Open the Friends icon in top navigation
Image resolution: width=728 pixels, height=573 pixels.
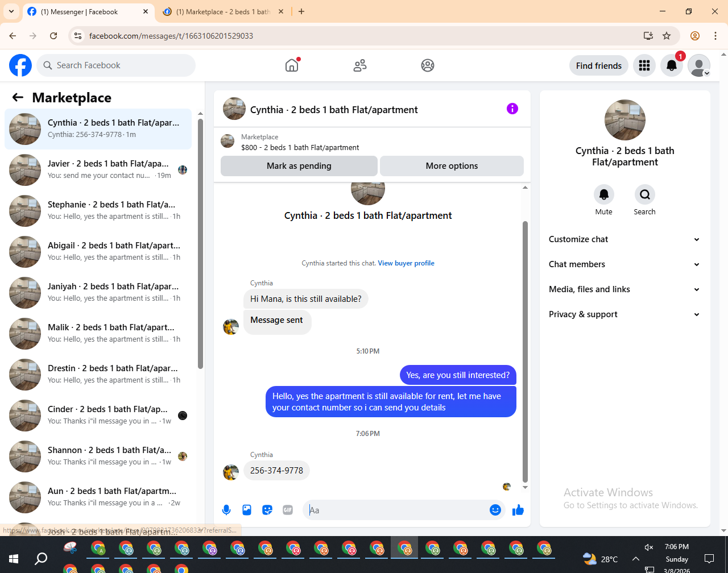(x=360, y=65)
